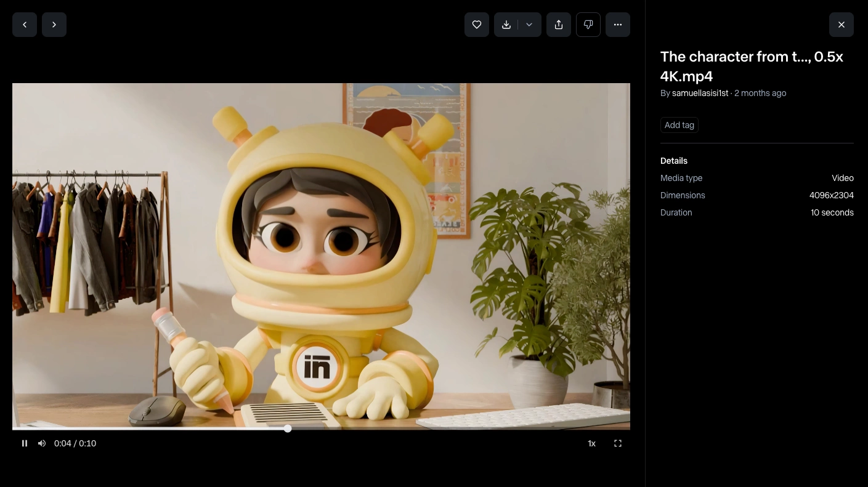This screenshot has width=868, height=487.
Task: Click the video preview frame
Action: coord(321,256)
